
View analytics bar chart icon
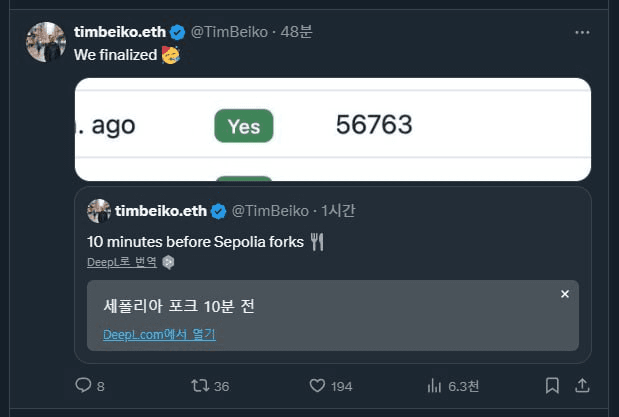click(x=434, y=385)
